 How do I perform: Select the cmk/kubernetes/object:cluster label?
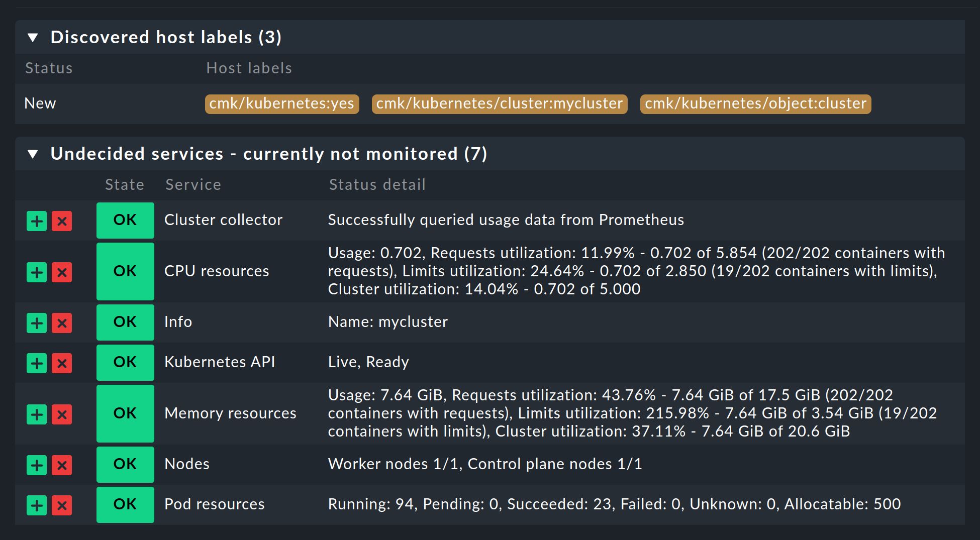755,104
